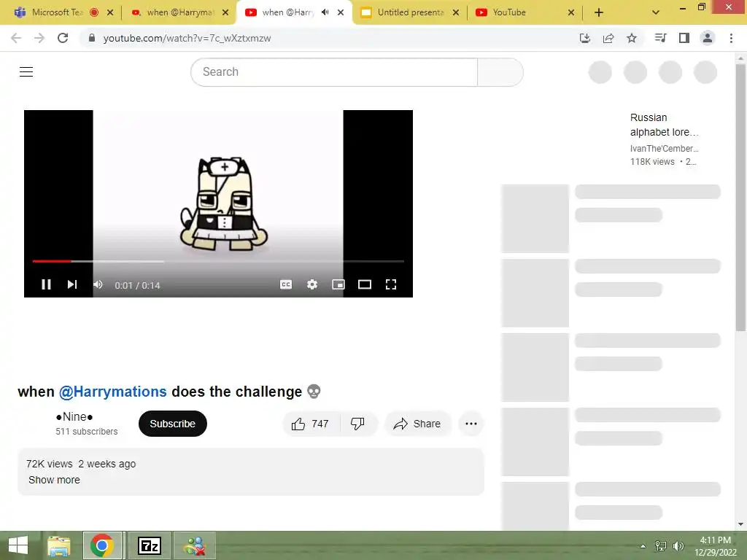Open the •Nine• channel name
The height and width of the screenshot is (560, 747).
(x=74, y=416)
